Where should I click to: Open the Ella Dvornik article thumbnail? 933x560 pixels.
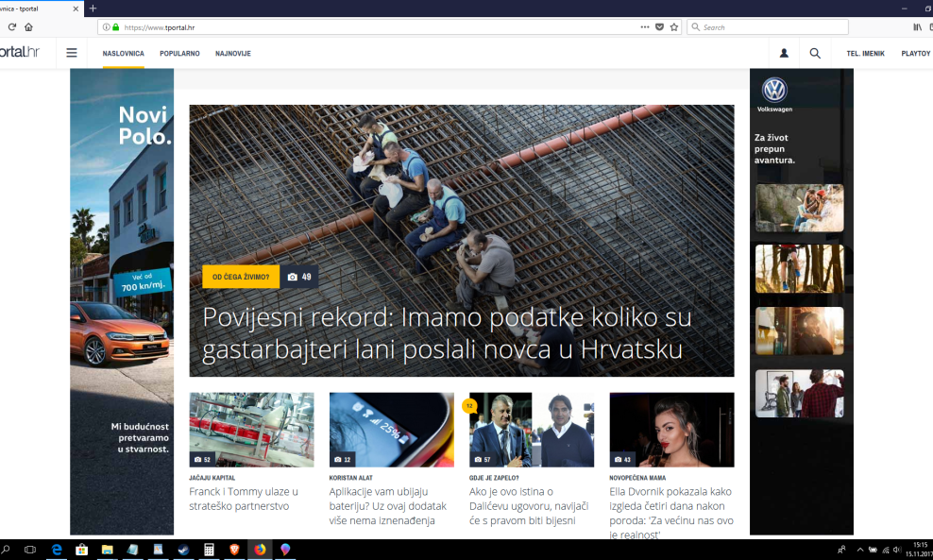point(671,429)
